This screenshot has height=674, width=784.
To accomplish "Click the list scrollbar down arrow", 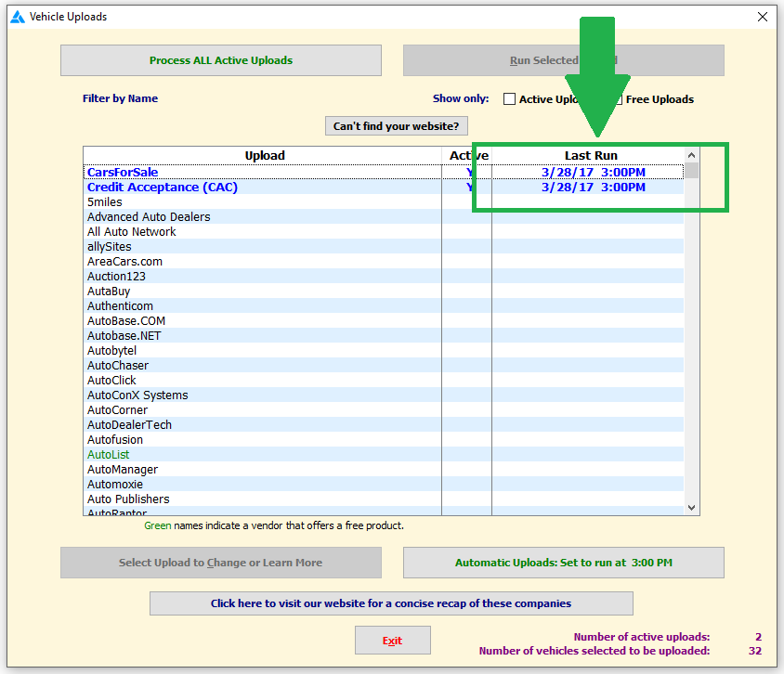I will pos(691,508).
